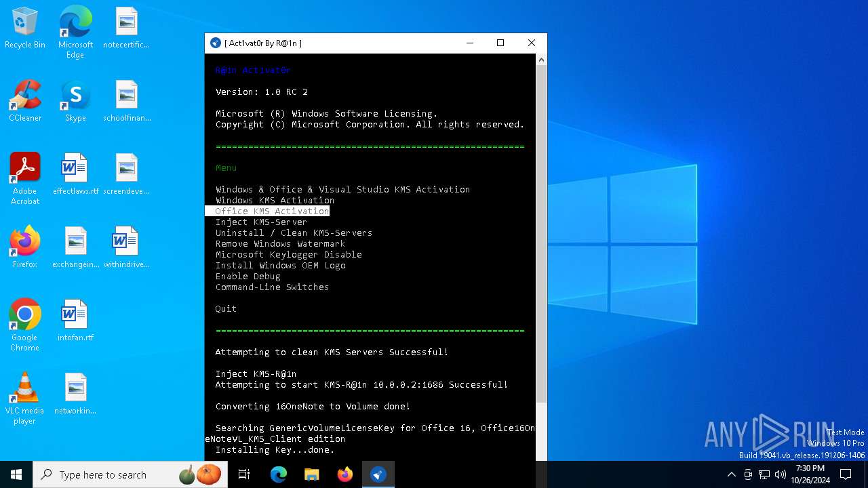Select Inject KMS-Server menu entry
The image size is (868, 488).
(x=261, y=222)
